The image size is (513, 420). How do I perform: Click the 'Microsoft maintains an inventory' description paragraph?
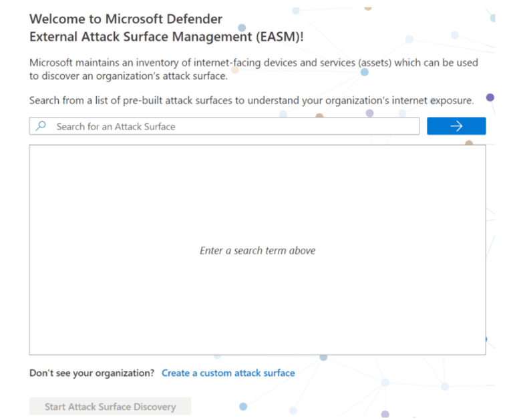pos(254,69)
